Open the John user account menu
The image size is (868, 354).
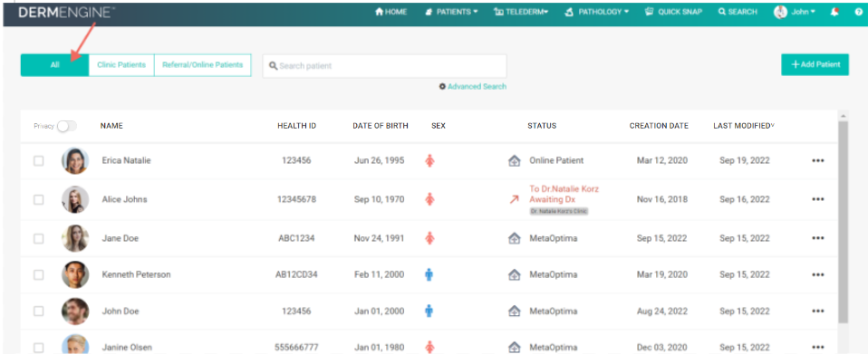point(803,12)
